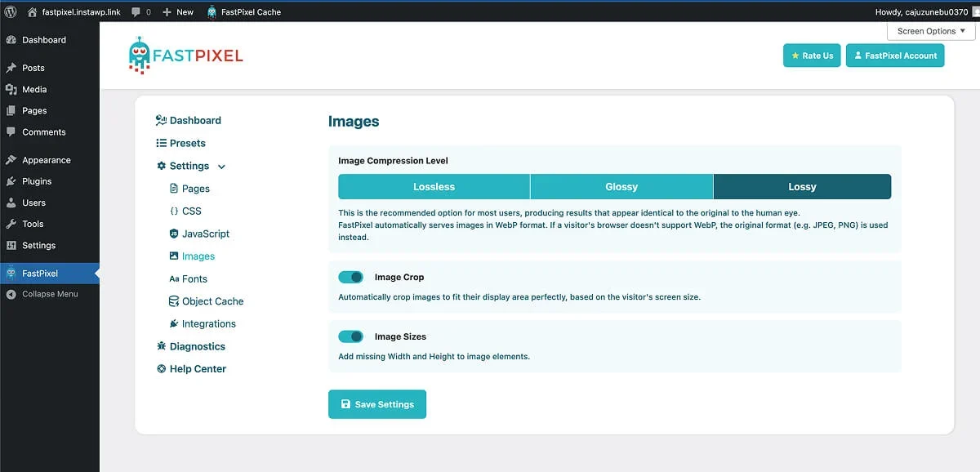Open Media menu label in the sidebar
Image resolution: width=980 pixels, height=472 pixels.
(x=34, y=89)
